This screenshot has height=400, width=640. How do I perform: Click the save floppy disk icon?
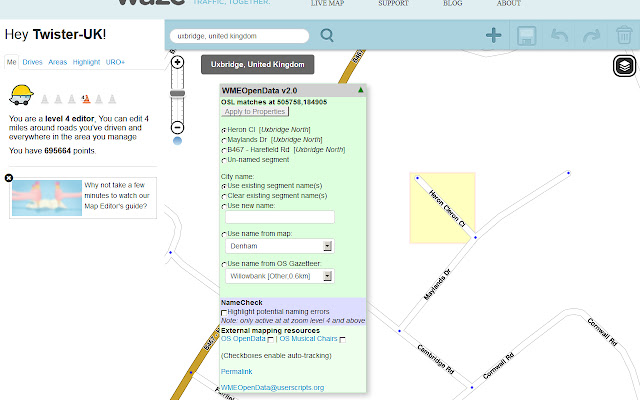(x=527, y=36)
